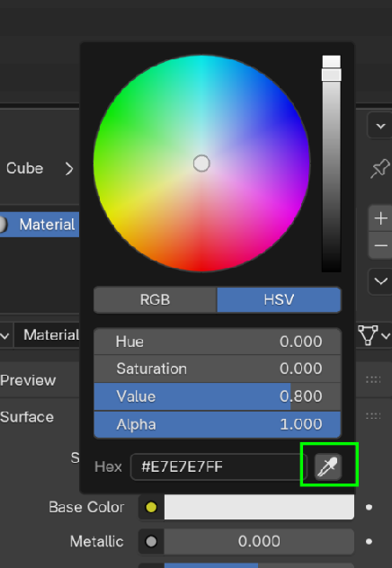Open dropdown arrow above the pin icon

tap(380, 126)
